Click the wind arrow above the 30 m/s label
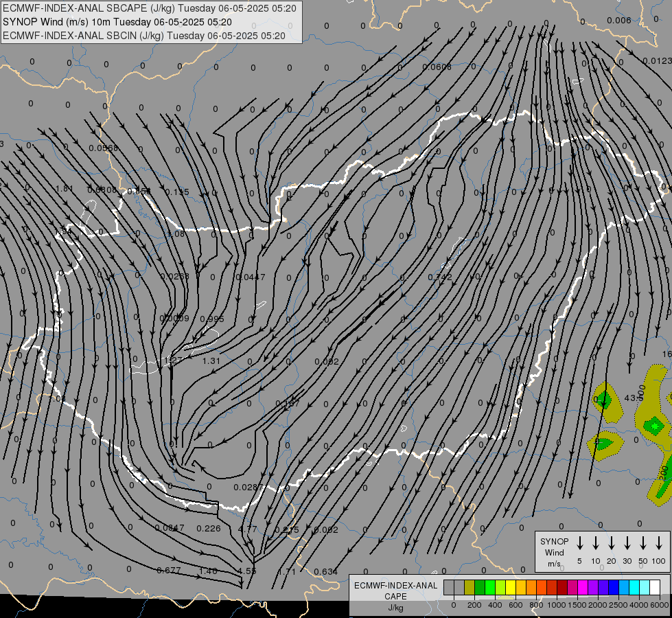This screenshot has width=672, height=618. [x=627, y=542]
